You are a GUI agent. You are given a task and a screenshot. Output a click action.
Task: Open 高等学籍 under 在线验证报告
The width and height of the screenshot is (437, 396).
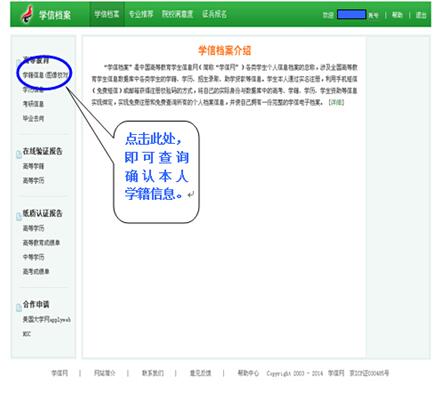click(x=33, y=166)
